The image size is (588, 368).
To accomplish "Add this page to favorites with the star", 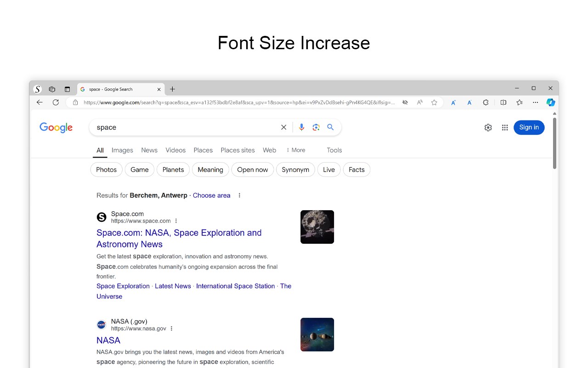I will [x=434, y=103].
